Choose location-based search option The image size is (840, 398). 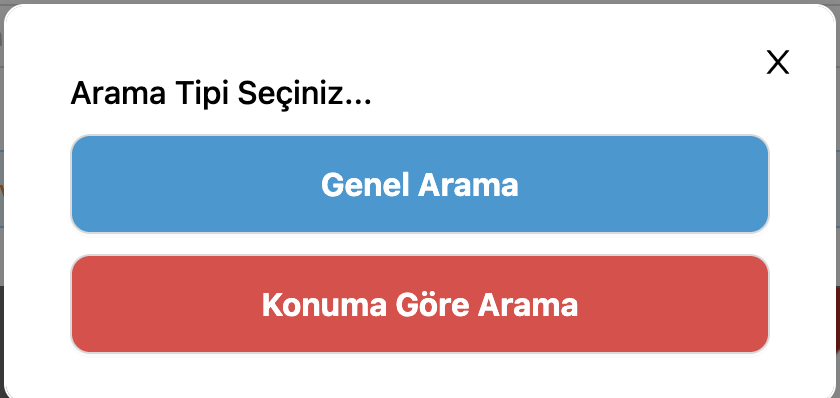(x=420, y=304)
